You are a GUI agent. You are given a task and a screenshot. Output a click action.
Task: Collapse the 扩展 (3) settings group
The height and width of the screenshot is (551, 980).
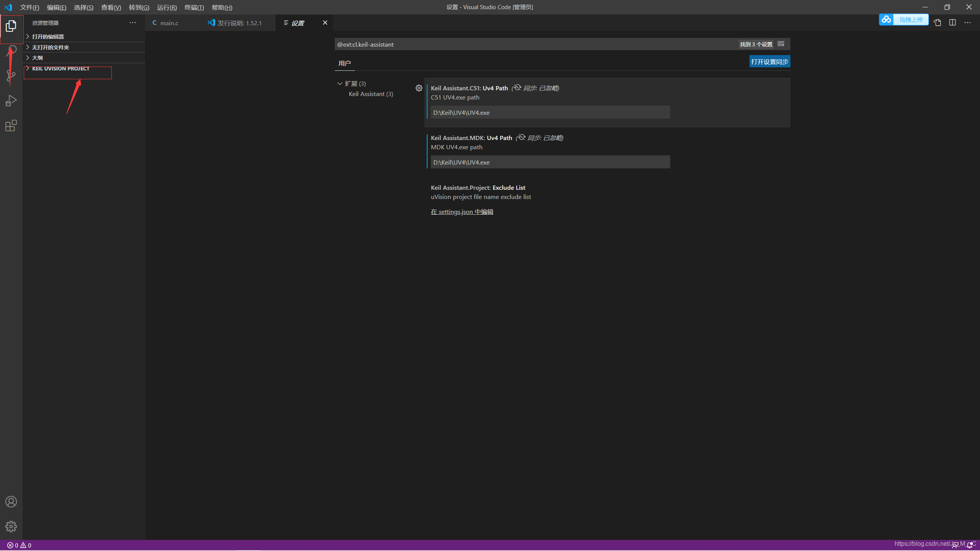(x=352, y=83)
